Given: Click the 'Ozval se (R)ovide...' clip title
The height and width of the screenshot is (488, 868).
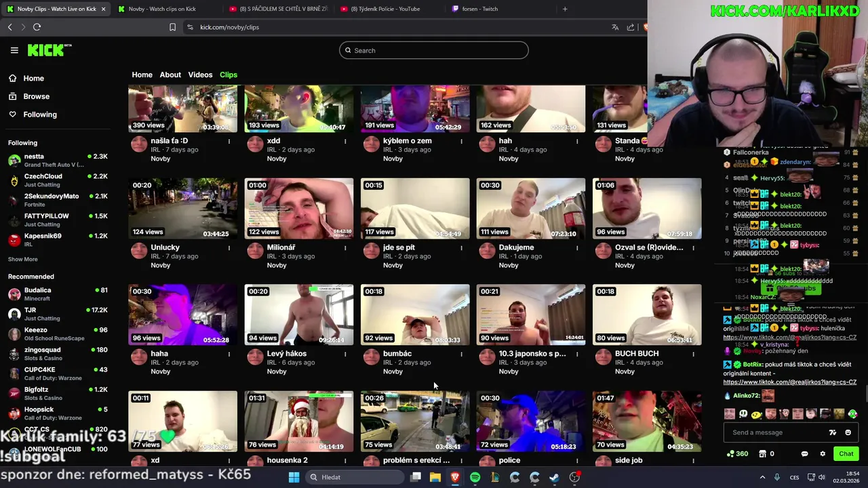Looking at the screenshot, I should click(x=649, y=247).
